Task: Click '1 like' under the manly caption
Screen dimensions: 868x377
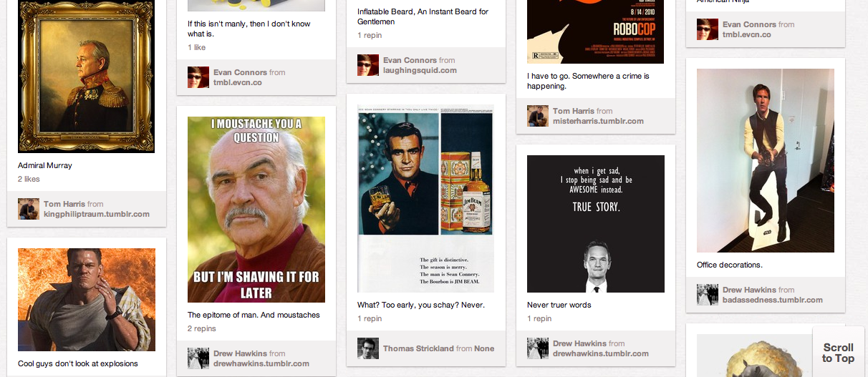Action: tap(197, 47)
